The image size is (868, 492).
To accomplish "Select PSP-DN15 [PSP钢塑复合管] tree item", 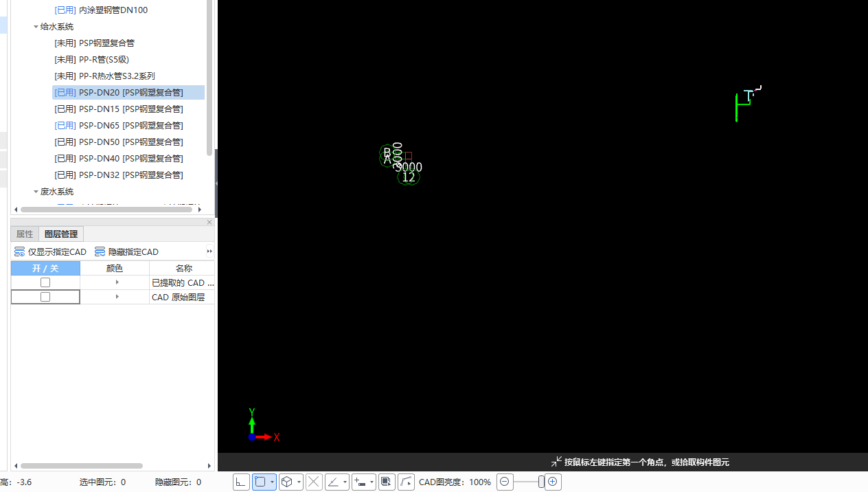I will pyautogui.click(x=119, y=109).
